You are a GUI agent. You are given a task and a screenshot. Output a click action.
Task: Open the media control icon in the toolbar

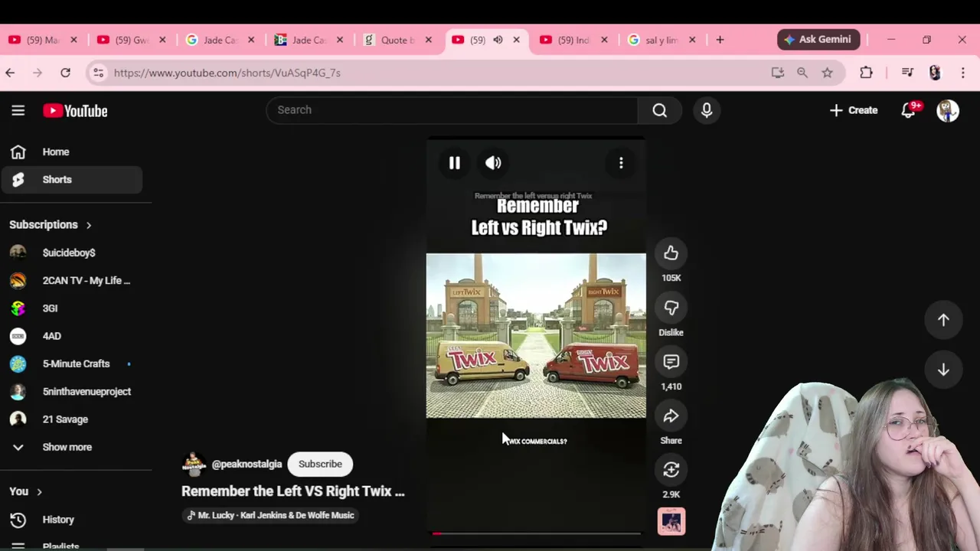click(907, 73)
